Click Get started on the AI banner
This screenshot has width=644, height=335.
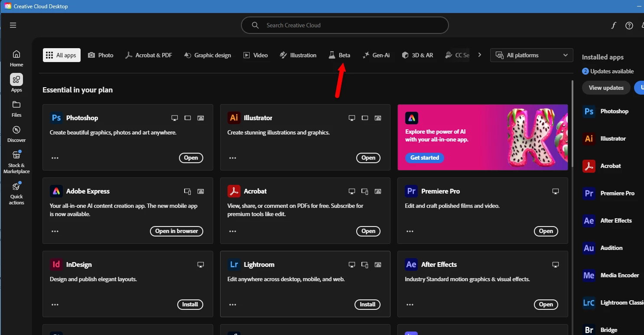click(x=425, y=158)
